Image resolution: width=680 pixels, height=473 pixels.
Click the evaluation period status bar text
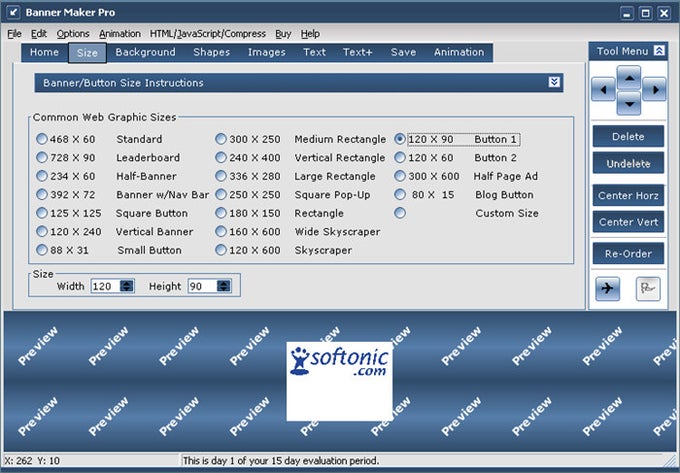pos(281,460)
